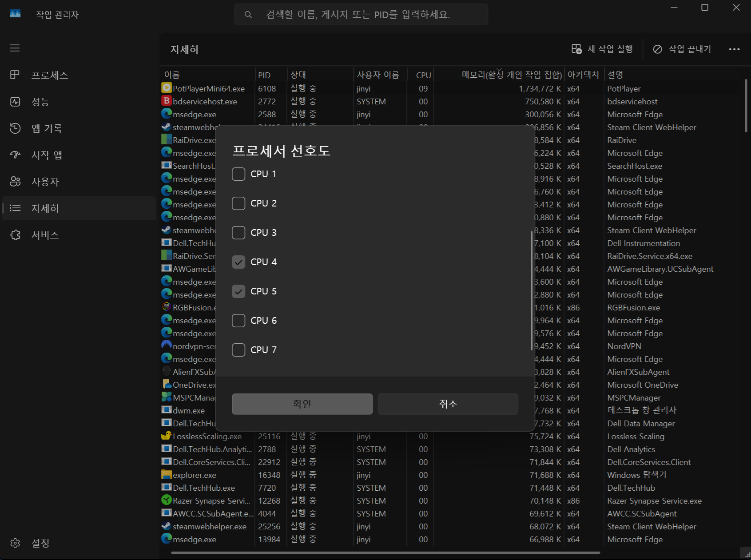The height and width of the screenshot is (560, 751).
Task: Go to Performance (성능) page
Action: (x=40, y=102)
